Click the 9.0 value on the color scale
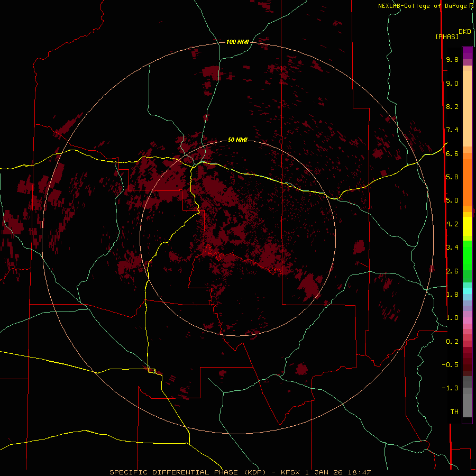The image size is (476, 476). pyautogui.click(x=452, y=83)
